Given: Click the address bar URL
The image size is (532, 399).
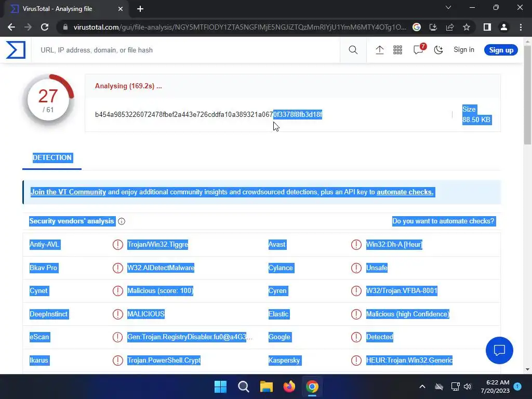Looking at the screenshot, I should pyautogui.click(x=240, y=27).
